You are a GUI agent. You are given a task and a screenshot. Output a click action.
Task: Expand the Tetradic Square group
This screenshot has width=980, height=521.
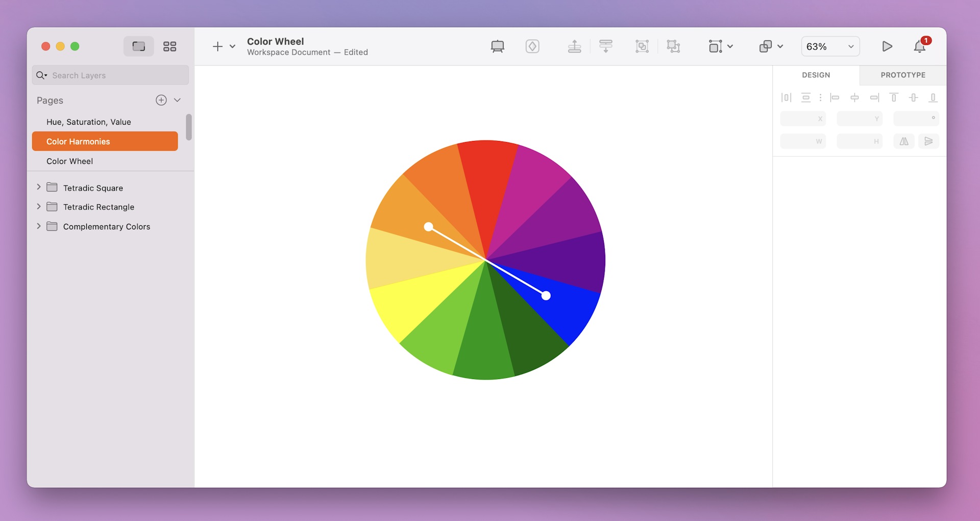click(38, 187)
